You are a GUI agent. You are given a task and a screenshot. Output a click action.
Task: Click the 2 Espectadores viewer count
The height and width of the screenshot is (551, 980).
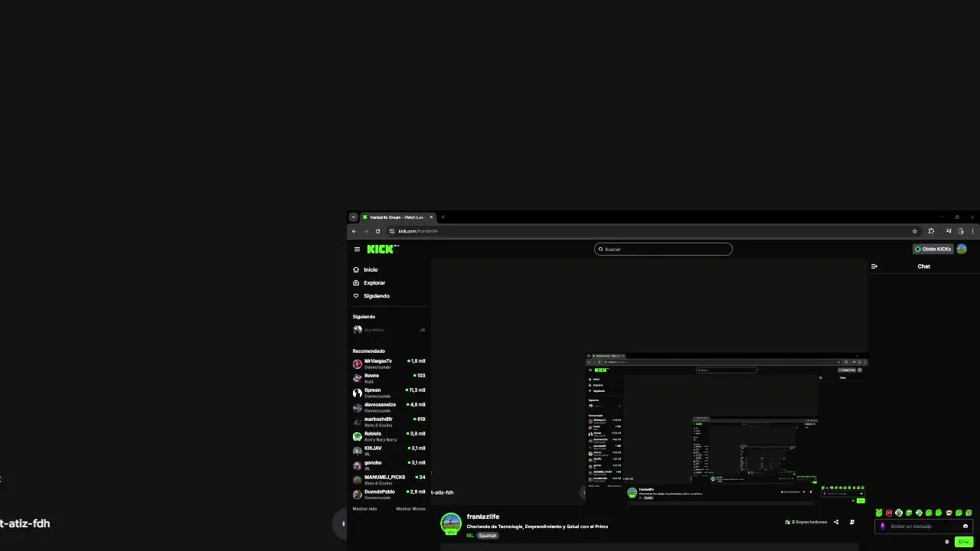pyautogui.click(x=806, y=522)
